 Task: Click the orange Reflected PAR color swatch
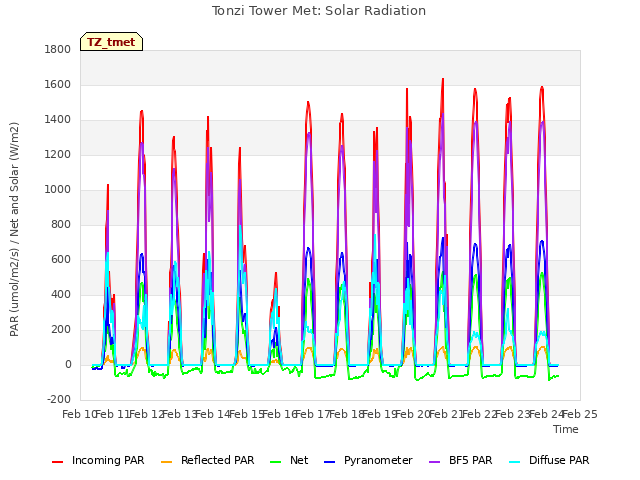[167, 462]
